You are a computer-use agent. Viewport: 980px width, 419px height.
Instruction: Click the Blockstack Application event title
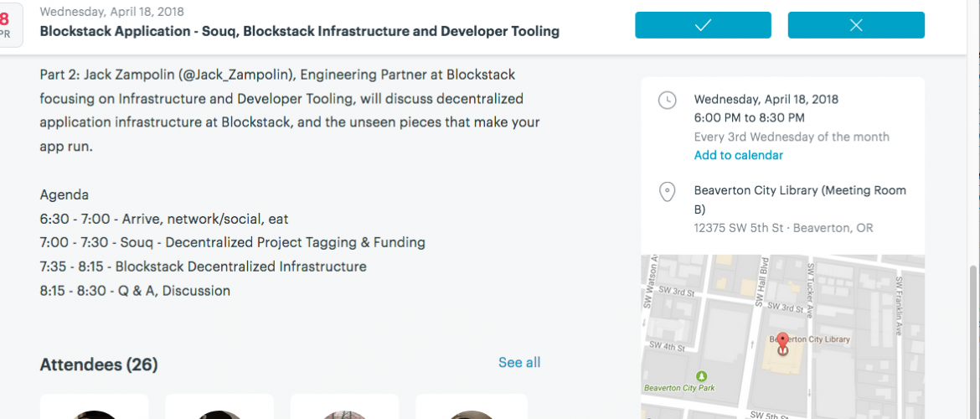pos(299,32)
